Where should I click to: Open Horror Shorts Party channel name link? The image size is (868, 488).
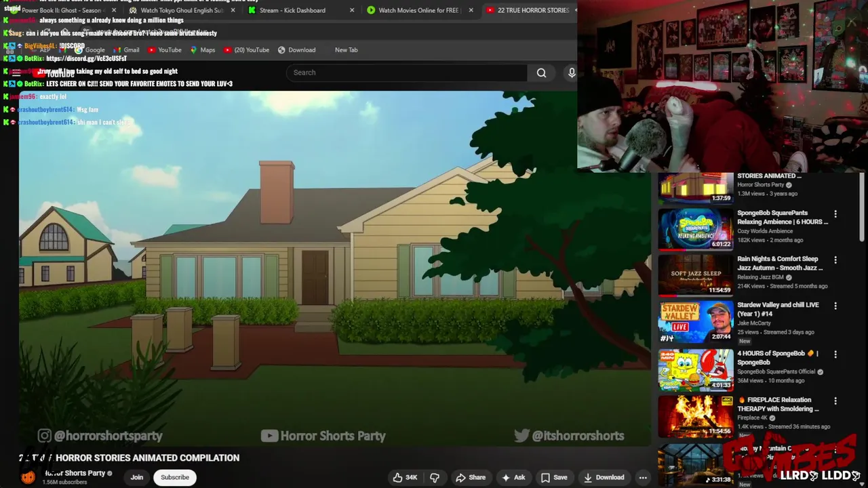pyautogui.click(x=75, y=473)
